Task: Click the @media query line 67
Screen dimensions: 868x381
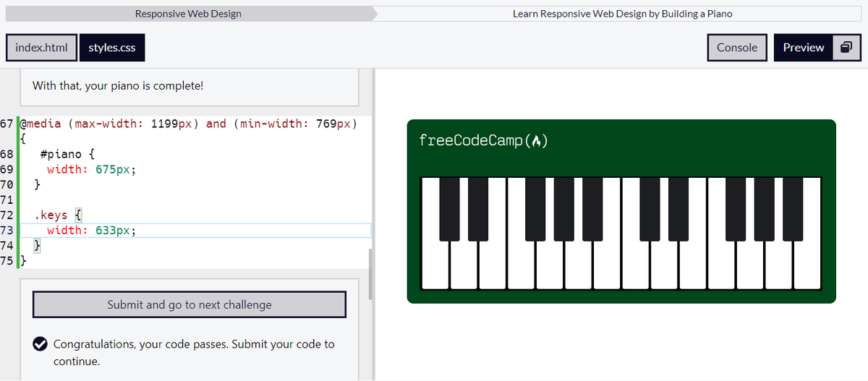Action: (189, 124)
